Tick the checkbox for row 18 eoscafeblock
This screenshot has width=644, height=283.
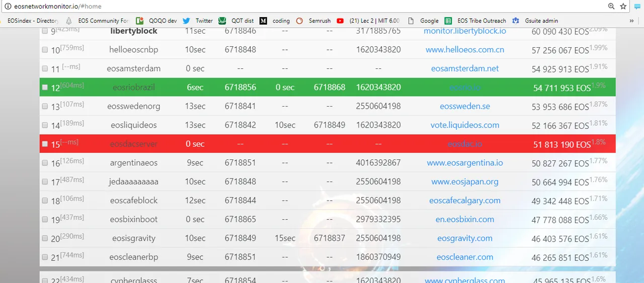pos(45,201)
